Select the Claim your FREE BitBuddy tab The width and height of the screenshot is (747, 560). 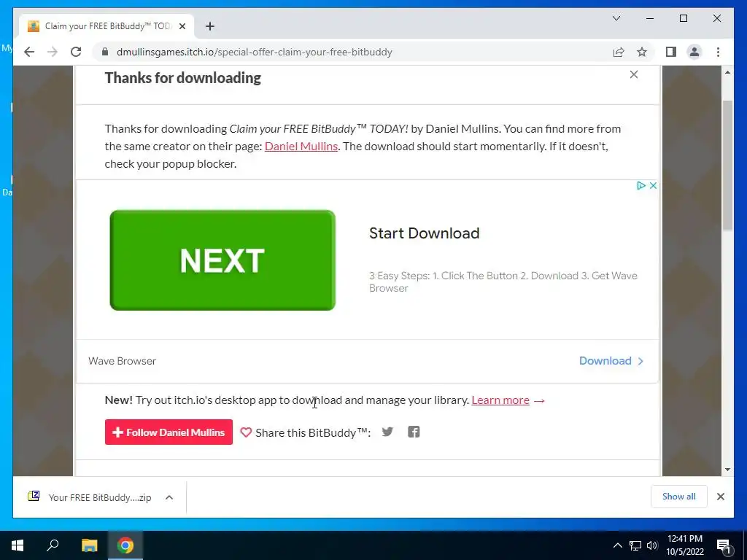(x=107, y=26)
